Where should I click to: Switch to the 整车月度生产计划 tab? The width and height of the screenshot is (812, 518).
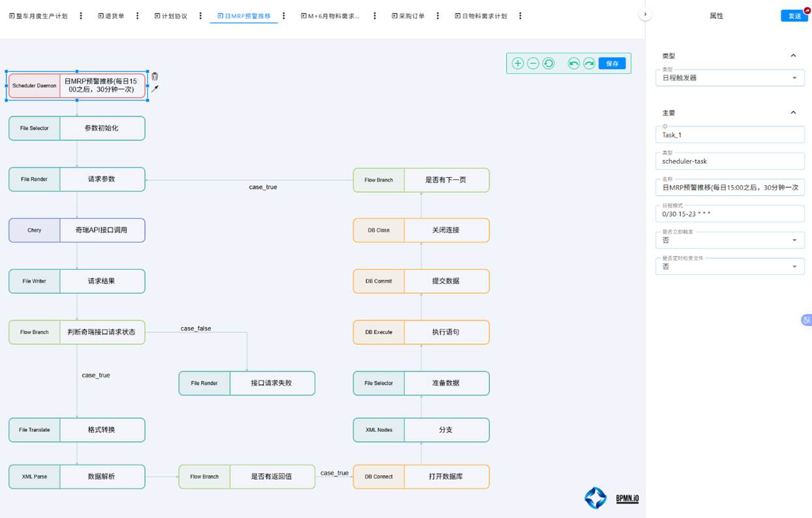click(38, 16)
